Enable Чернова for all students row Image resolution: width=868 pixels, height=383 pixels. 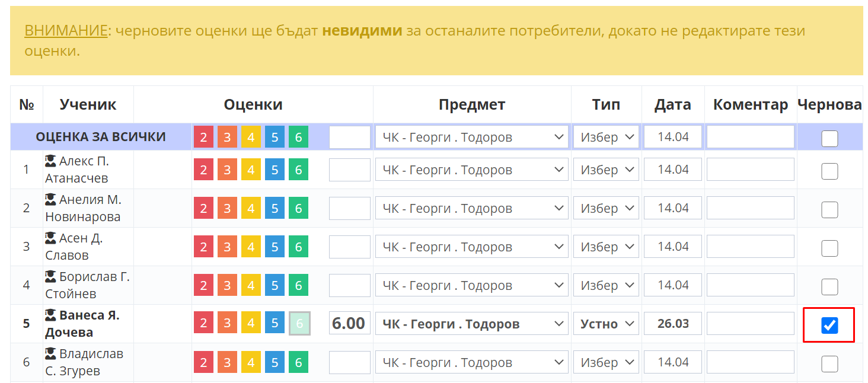[829, 139]
